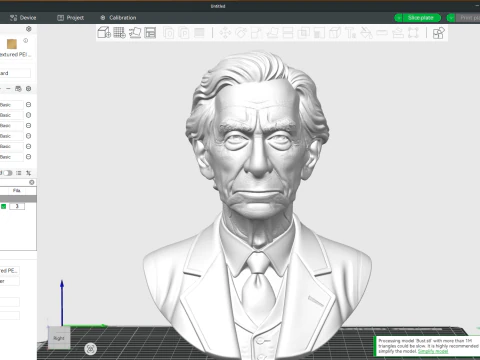The image size is (480, 360).
Task: Open printer settings gear at panel top
Action: click(29, 29)
